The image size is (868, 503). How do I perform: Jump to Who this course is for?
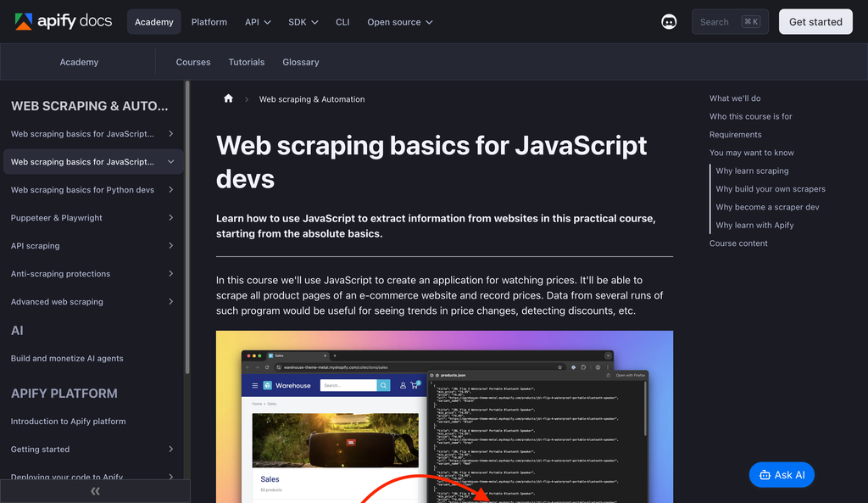coord(751,116)
